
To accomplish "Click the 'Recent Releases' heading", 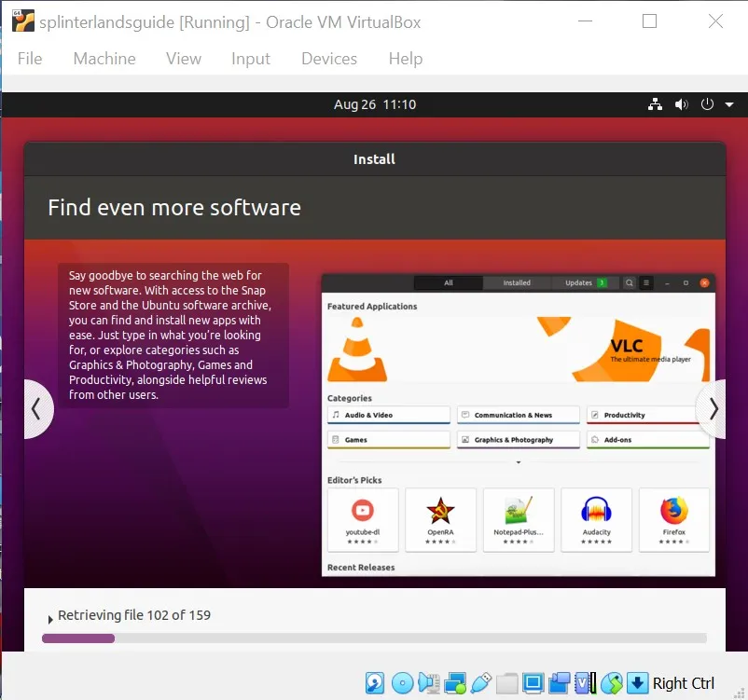I will pos(361,568).
